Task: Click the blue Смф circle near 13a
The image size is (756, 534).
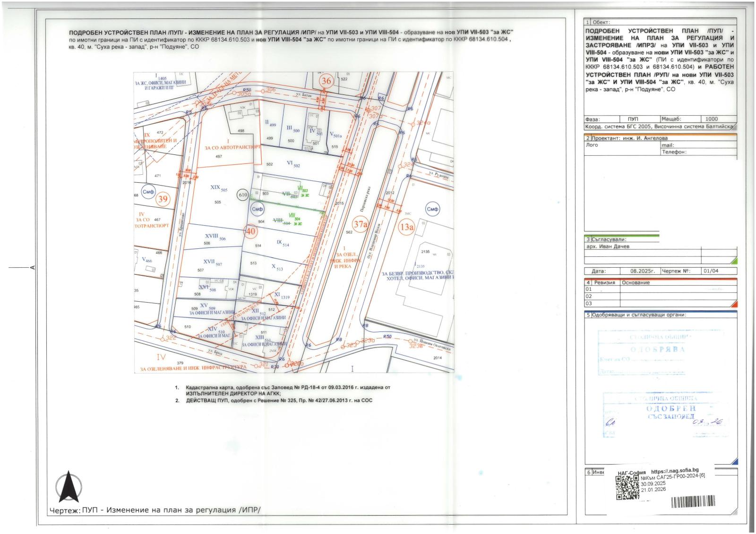Action: point(432,209)
